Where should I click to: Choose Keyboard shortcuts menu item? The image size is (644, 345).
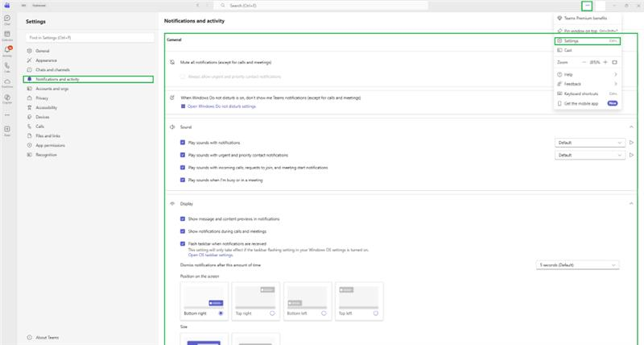[x=588, y=94]
